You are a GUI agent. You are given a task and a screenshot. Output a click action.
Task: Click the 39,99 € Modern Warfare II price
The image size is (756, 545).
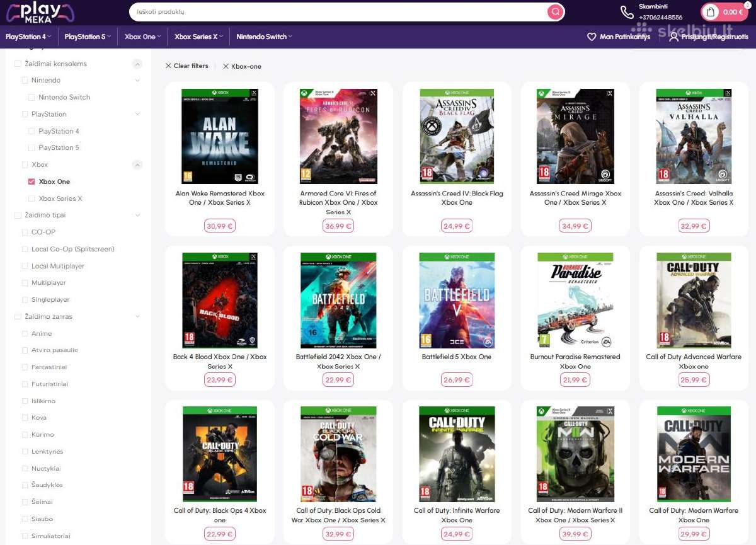click(575, 534)
